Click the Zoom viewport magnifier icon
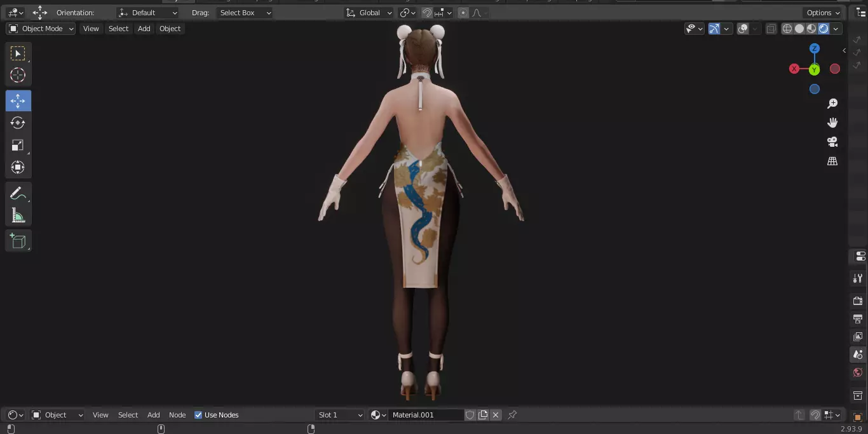Viewport: 868px width, 434px height. point(832,104)
